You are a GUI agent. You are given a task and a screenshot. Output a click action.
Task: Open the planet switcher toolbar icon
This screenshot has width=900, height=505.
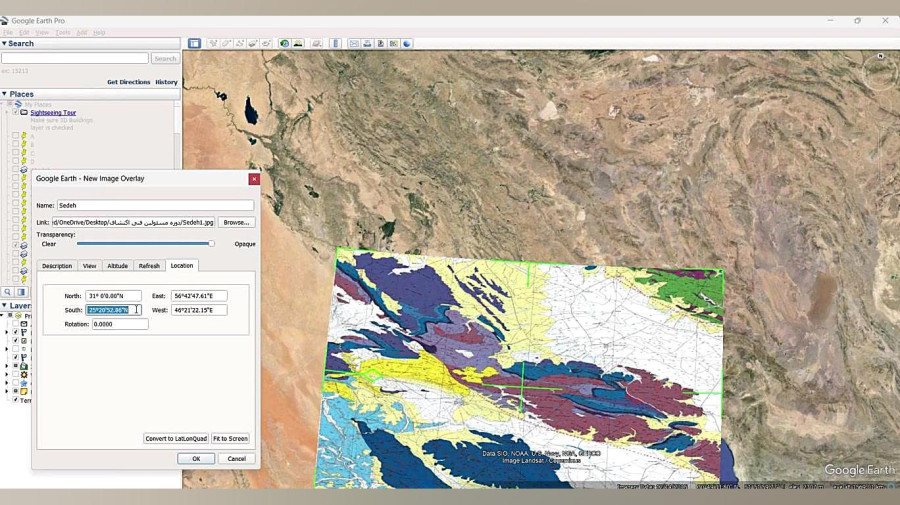pos(316,44)
